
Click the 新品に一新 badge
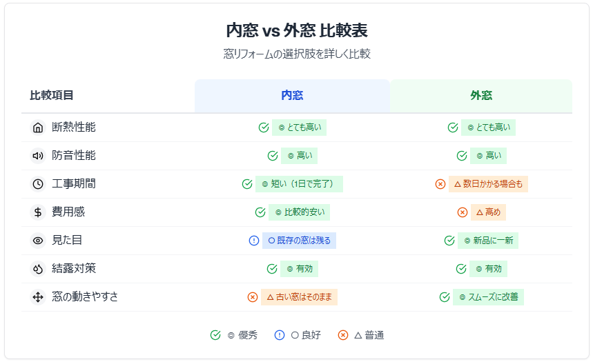[488, 241]
